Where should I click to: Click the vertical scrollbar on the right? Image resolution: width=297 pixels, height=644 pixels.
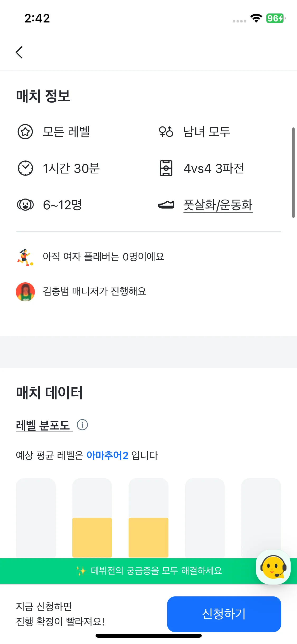[x=293, y=173]
